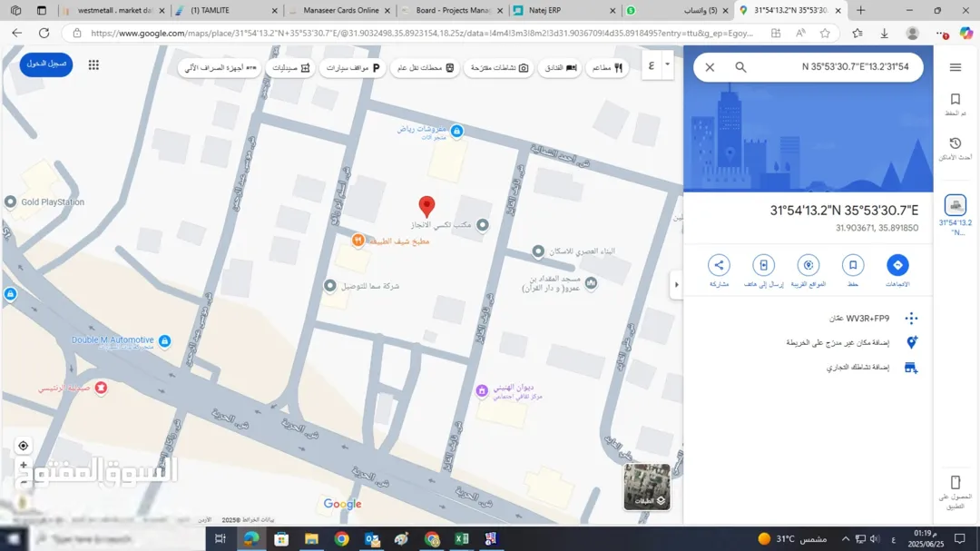Open the hamburger menu in sidebar
Screen dimensions: 980x551
[955, 67]
